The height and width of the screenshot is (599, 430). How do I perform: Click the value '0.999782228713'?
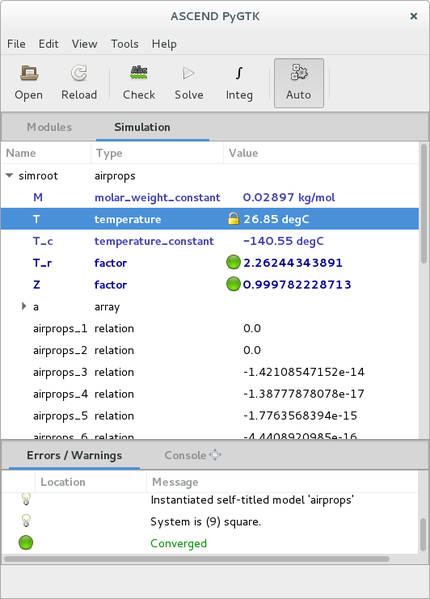[297, 285]
